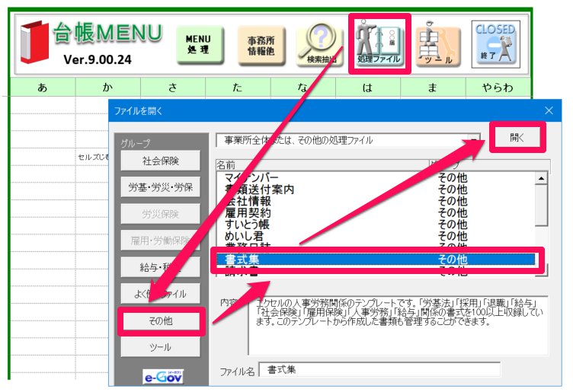The width and height of the screenshot is (573, 392).
Task: Click the 名前 column header
Action: click(x=322, y=165)
